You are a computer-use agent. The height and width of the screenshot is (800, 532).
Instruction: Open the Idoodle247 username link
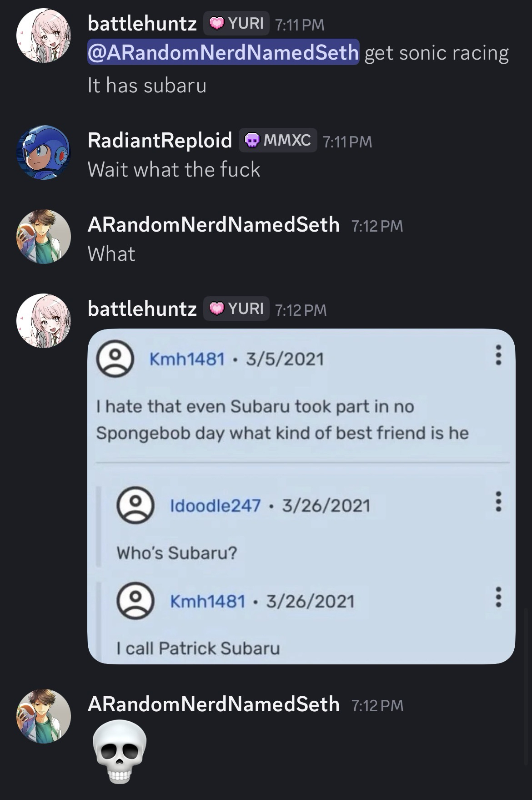pos(215,505)
